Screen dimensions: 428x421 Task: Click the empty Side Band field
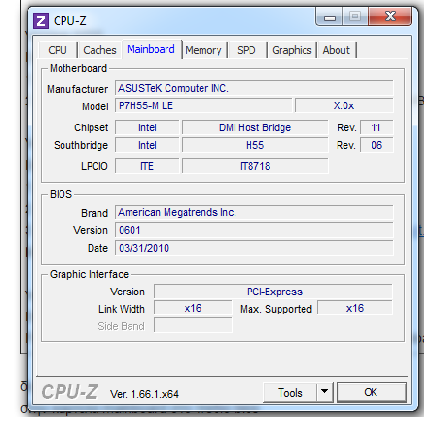tap(193, 325)
